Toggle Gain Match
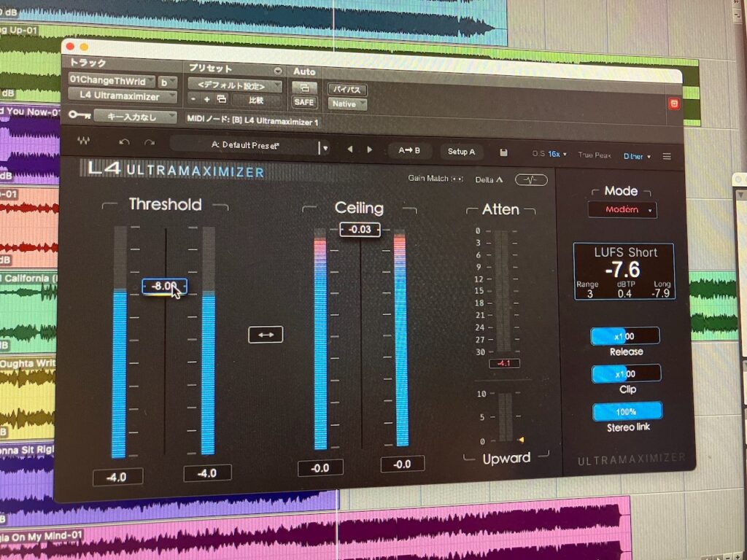 (x=436, y=178)
